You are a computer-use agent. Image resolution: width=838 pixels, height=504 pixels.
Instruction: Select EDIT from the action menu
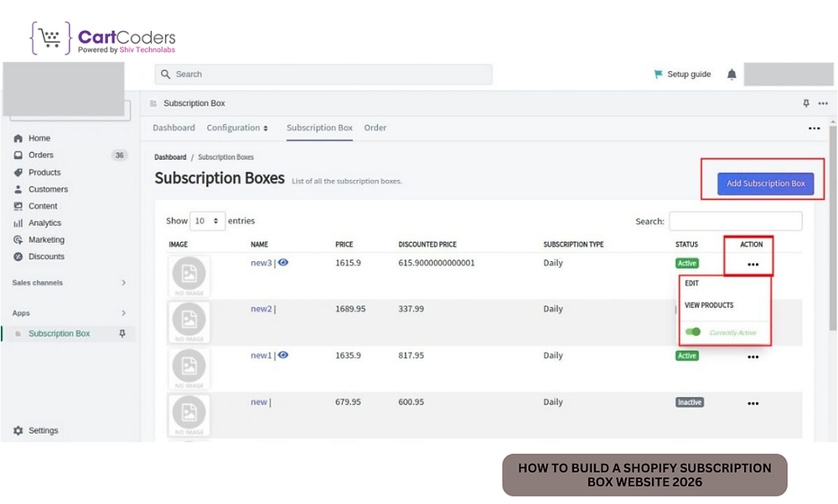tap(692, 283)
